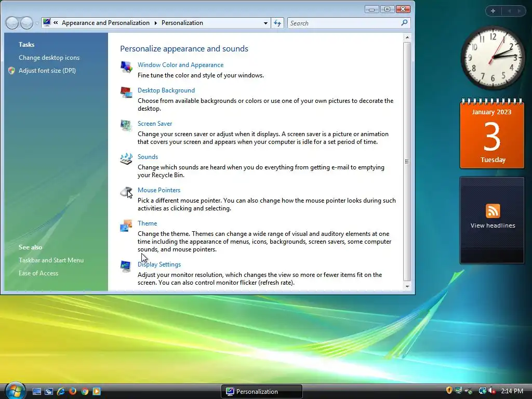Screen dimensions: 532x399
Task: Open Window Color and Appearance link
Action: pyautogui.click(x=180, y=65)
